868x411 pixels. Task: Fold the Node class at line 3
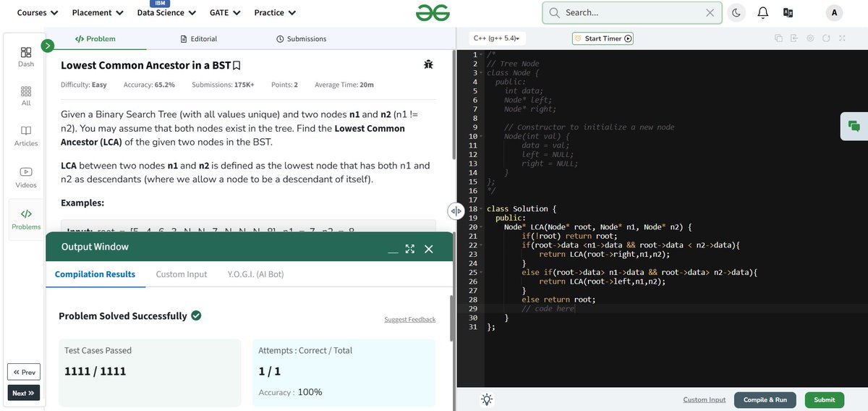tap(482, 73)
